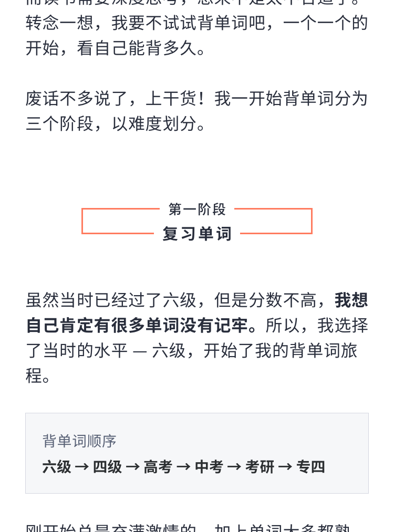Select the 复习单词 section heading
The image size is (394, 532).
tap(197, 234)
